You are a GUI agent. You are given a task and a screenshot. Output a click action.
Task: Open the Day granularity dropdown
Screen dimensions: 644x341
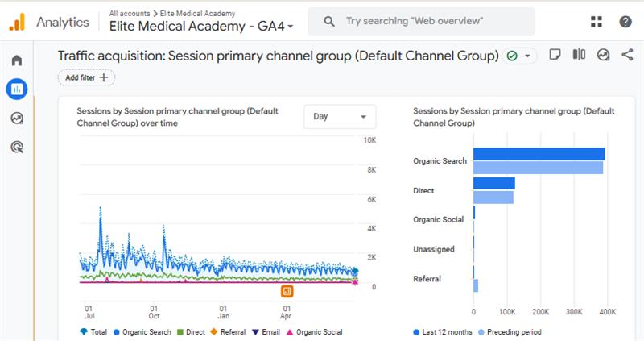[x=340, y=116]
